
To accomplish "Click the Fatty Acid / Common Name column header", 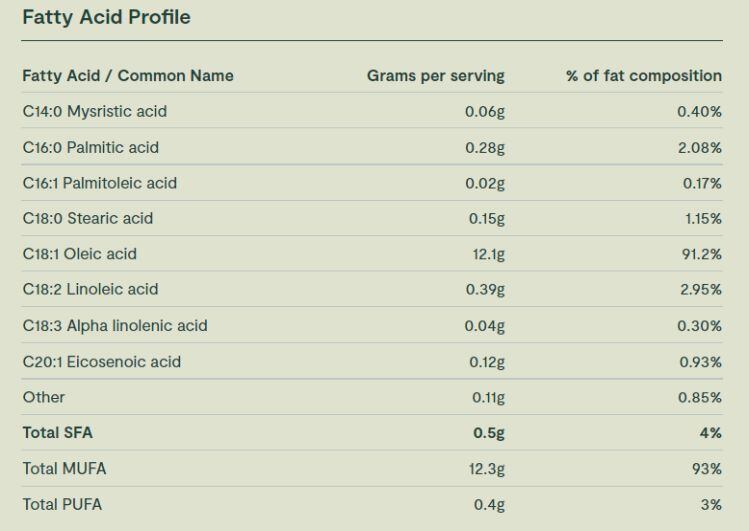I will point(128,76).
